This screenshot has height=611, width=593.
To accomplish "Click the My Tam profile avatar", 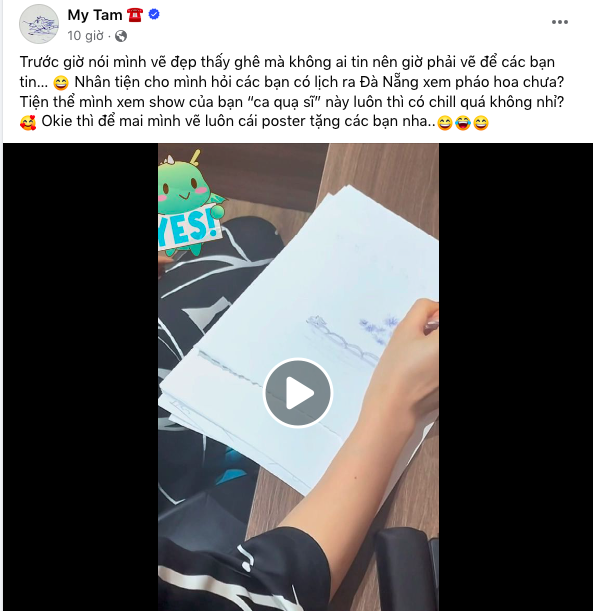I will [x=39, y=24].
